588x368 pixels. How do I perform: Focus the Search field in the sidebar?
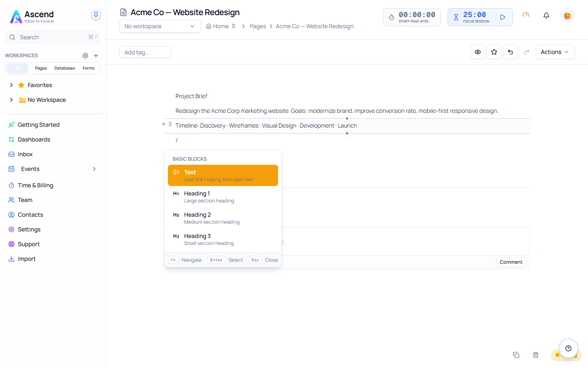(53, 37)
